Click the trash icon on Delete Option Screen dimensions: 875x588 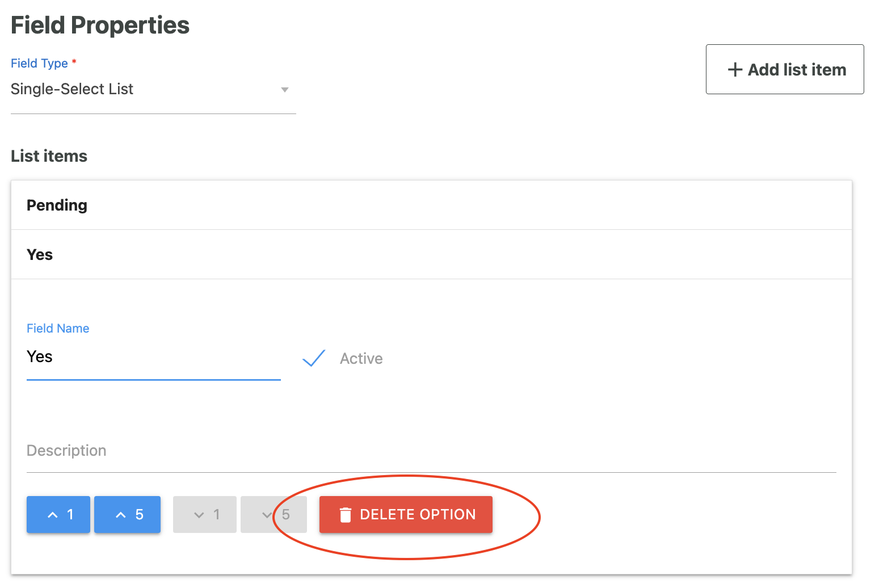(345, 515)
